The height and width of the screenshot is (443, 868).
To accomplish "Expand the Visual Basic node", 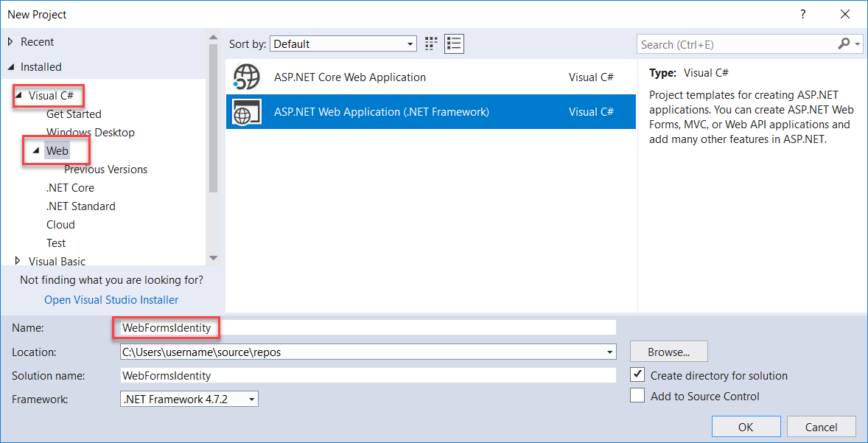I will (x=18, y=261).
